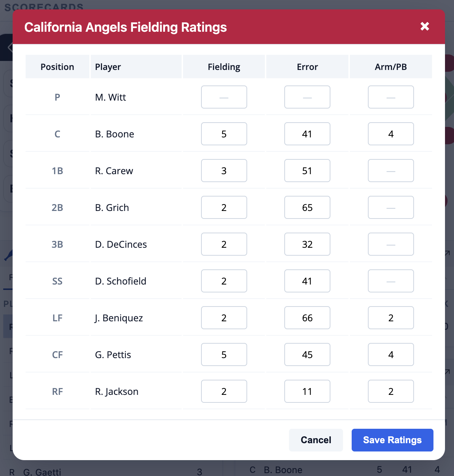Edit J. Beniquez's Arm/PB rating of 2

click(391, 318)
